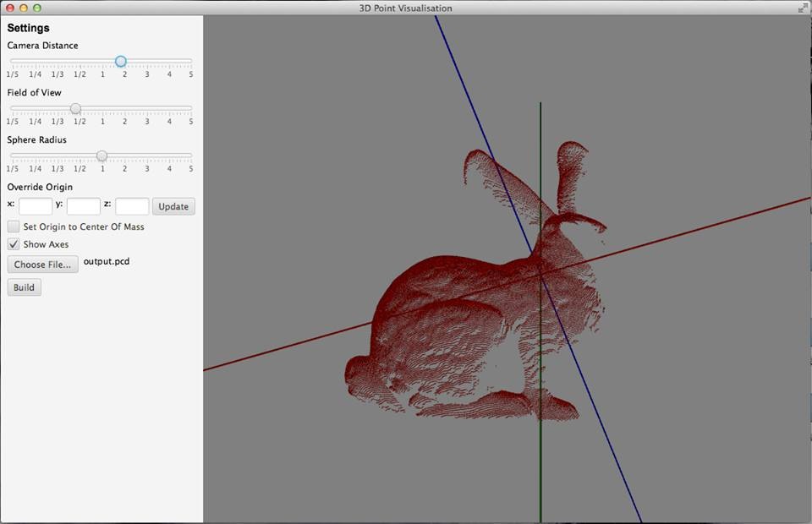This screenshot has height=524, width=812.
Task: Uncheck the Show Axes checkbox
Action: click(14, 244)
